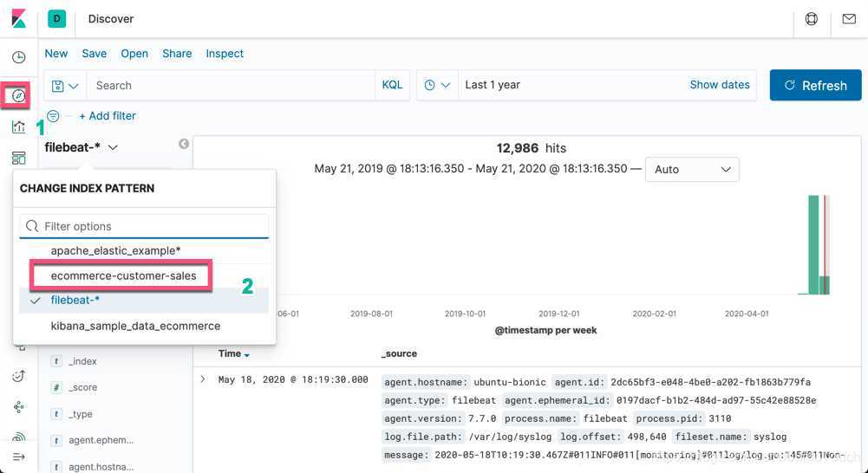This screenshot has width=868, height=473.
Task: Click the Add filter link
Action: pos(108,115)
